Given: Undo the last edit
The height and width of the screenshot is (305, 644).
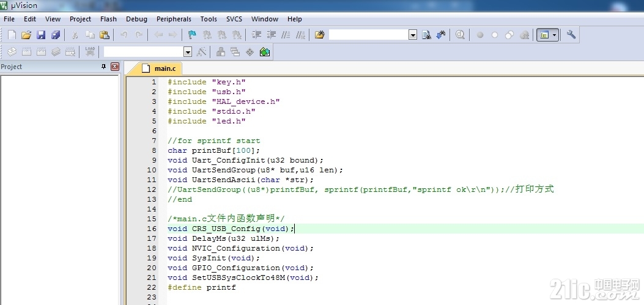Looking at the screenshot, I should point(124,35).
